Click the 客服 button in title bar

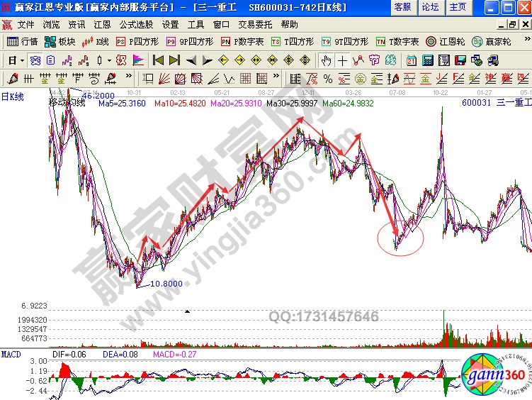402,7
